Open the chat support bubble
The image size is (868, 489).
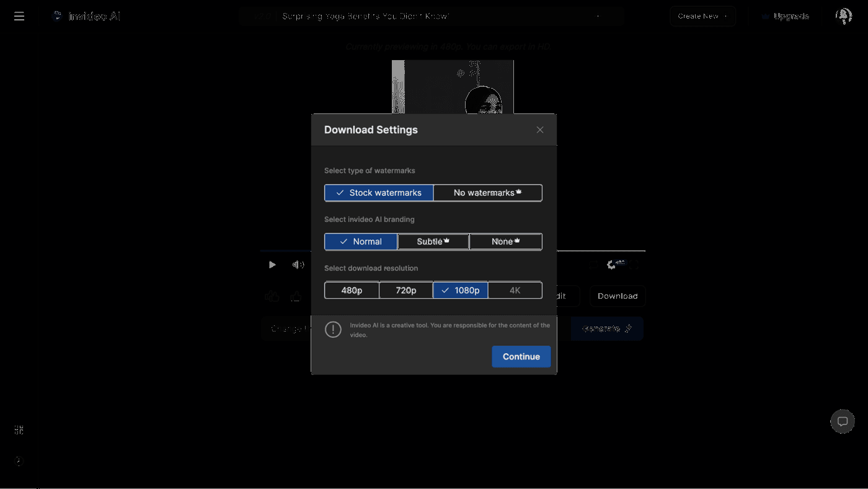tap(842, 421)
